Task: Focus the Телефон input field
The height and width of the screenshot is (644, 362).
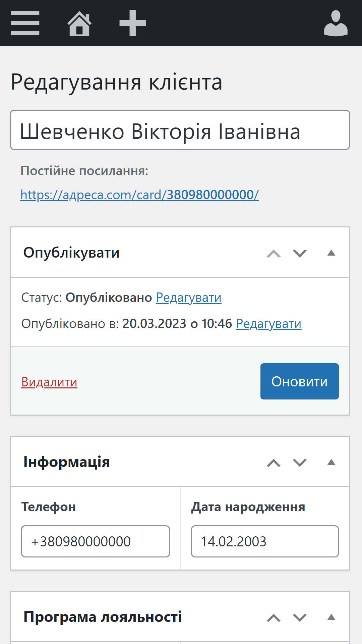Action: (96, 541)
